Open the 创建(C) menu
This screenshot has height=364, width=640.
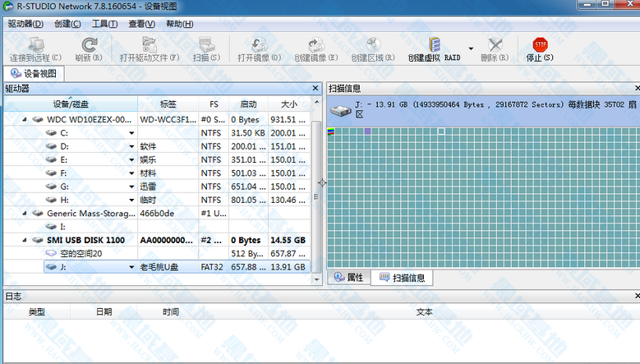(67, 24)
